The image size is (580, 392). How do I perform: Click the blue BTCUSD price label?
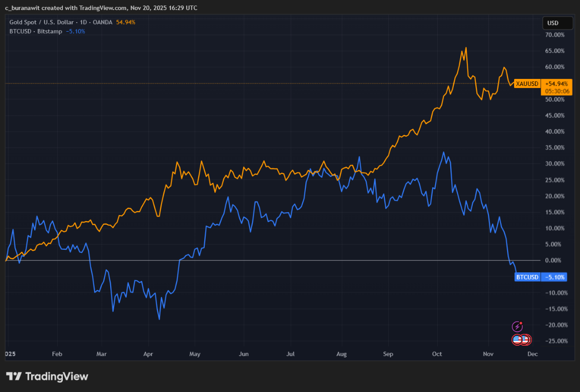527,277
